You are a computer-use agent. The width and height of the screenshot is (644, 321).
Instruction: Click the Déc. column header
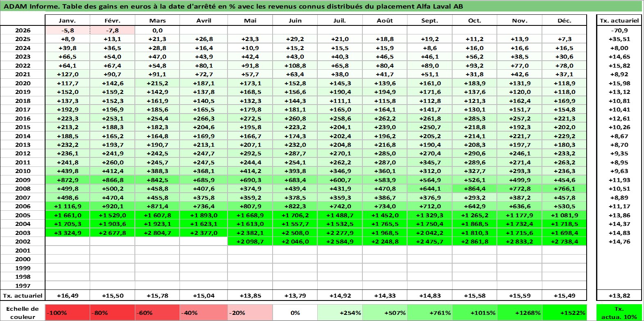[564, 20]
